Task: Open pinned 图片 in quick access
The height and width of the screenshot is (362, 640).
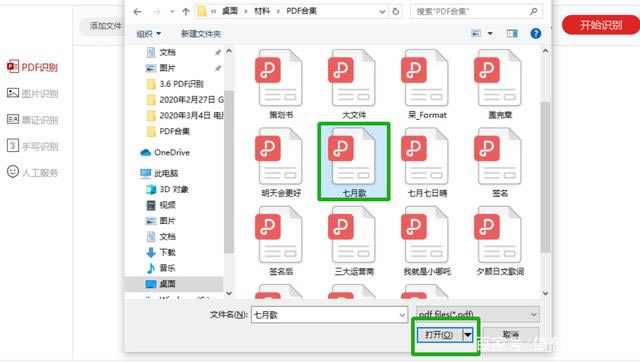Action: [167, 68]
